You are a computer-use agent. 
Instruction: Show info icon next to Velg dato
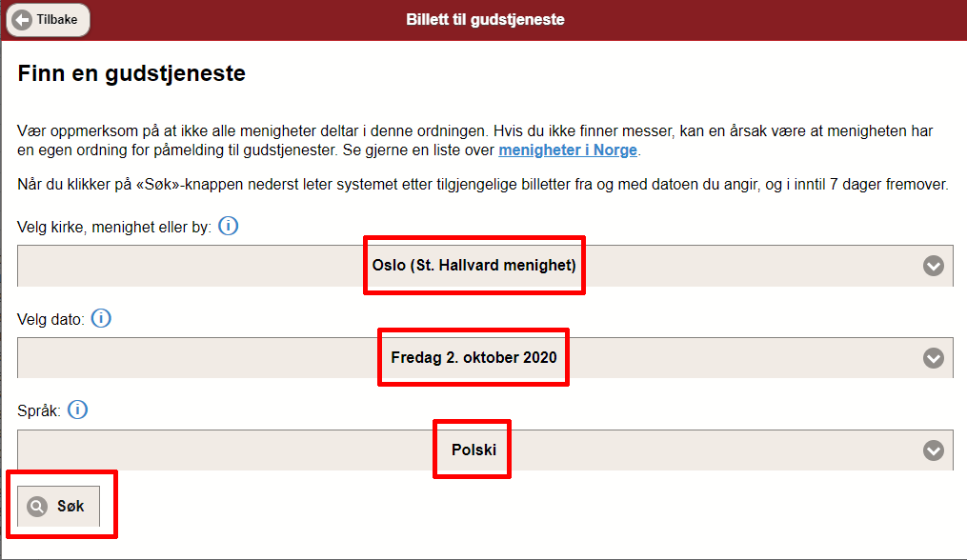point(101,319)
